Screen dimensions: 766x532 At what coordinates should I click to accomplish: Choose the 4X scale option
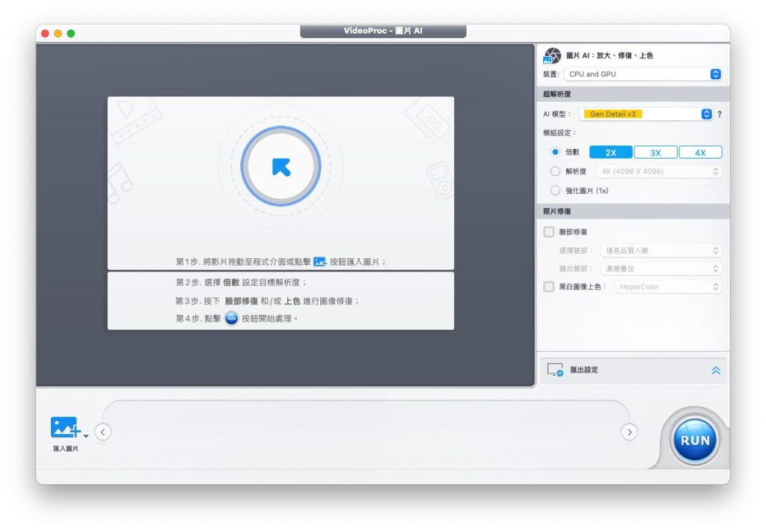click(x=700, y=153)
